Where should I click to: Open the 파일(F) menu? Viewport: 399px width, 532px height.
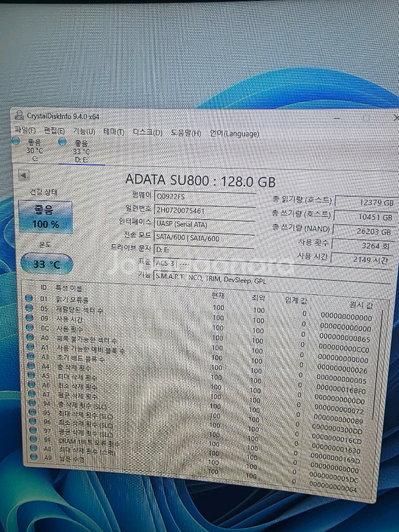click(26, 130)
